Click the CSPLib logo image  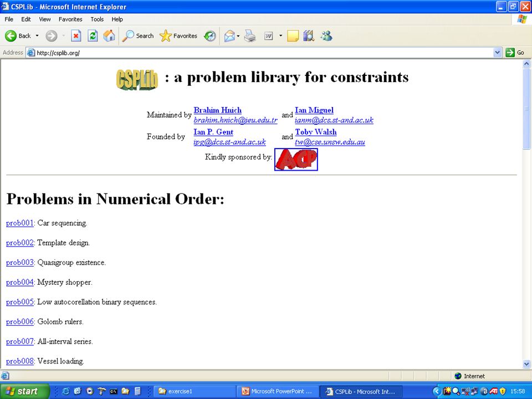pos(137,79)
